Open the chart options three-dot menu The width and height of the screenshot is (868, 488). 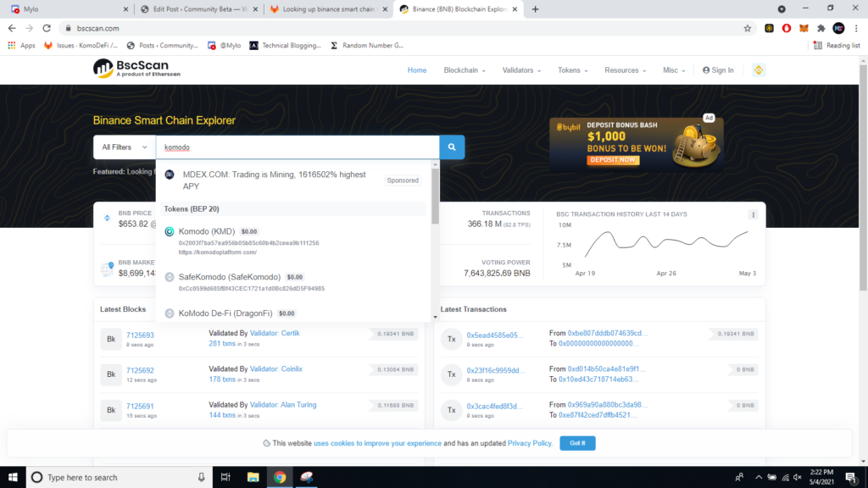pos(753,214)
